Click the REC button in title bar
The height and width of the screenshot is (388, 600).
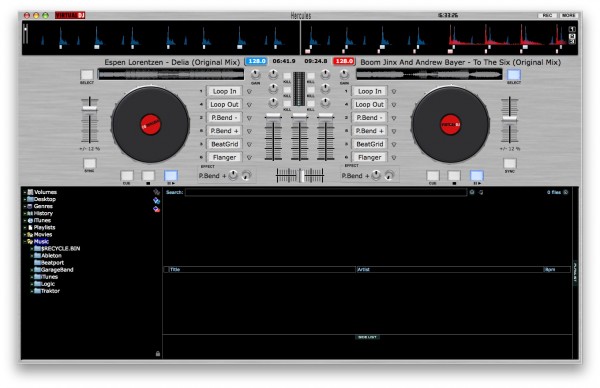click(547, 15)
